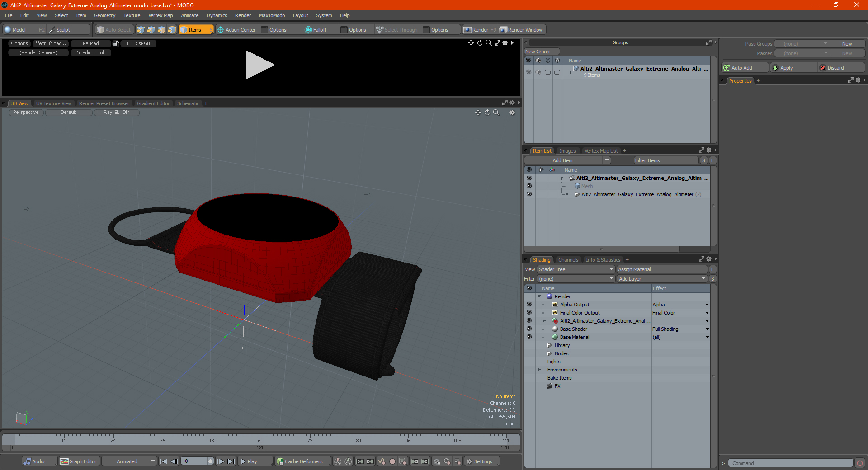The width and height of the screenshot is (868, 470).
Task: Open preview pane gear settings
Action: [505, 43]
